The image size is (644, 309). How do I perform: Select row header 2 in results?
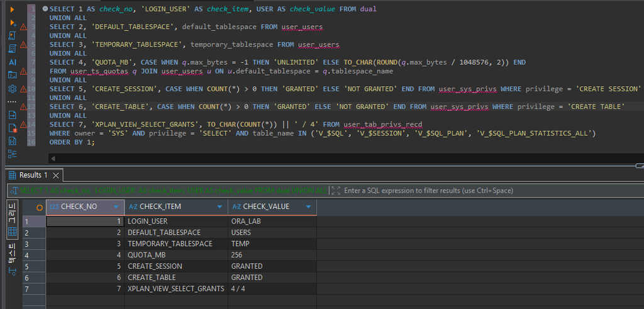(x=34, y=233)
